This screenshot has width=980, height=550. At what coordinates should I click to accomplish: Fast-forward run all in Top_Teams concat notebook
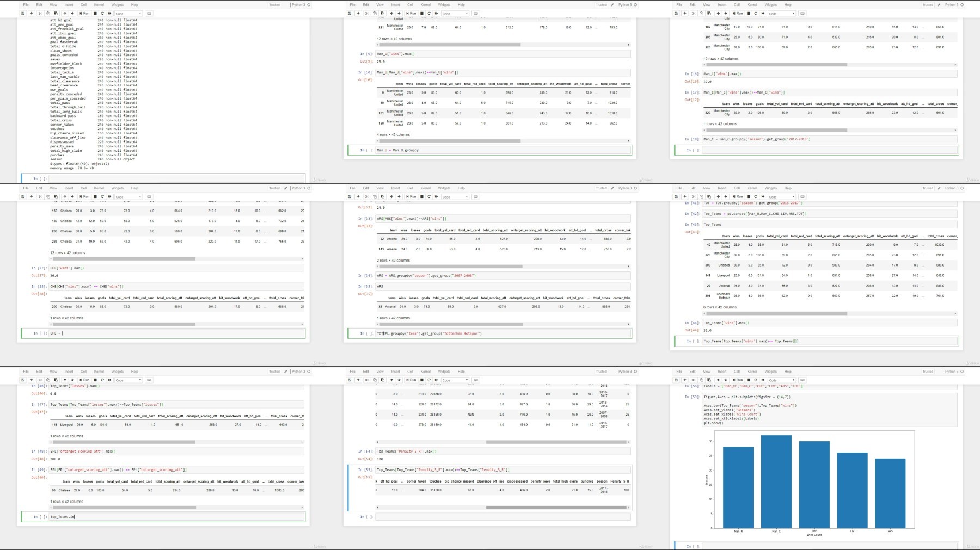763,196
